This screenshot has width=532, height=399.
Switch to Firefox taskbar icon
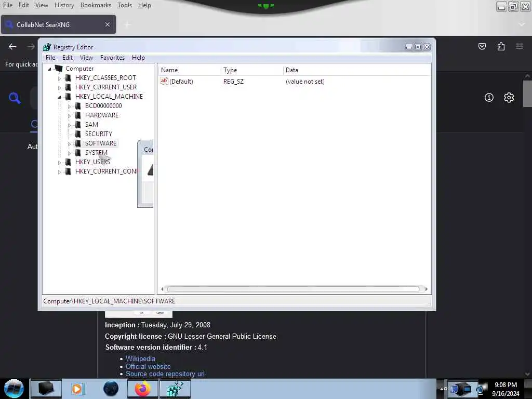coord(143,389)
